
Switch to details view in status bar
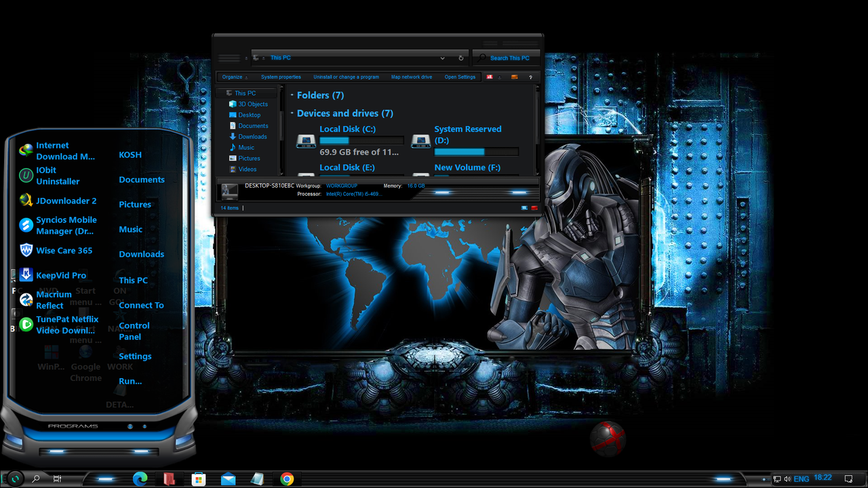(524, 208)
